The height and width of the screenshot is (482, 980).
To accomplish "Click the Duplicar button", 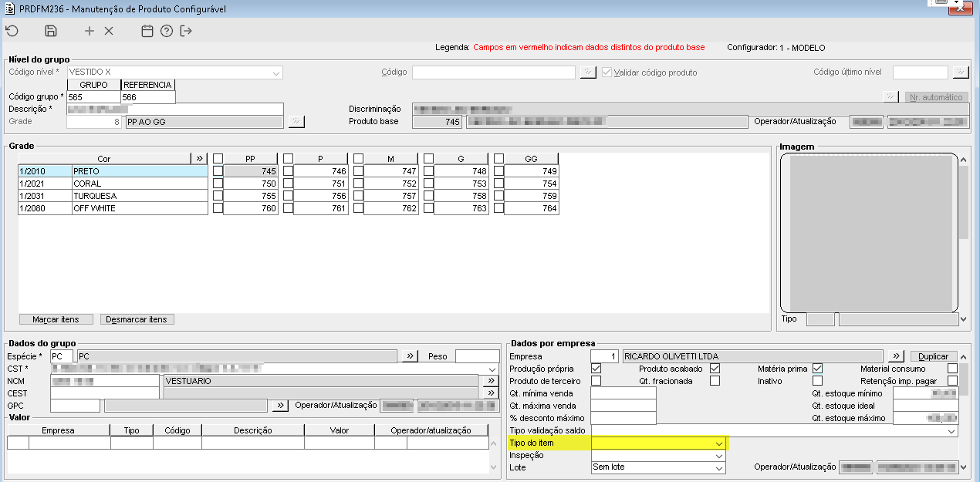I will coord(934,356).
